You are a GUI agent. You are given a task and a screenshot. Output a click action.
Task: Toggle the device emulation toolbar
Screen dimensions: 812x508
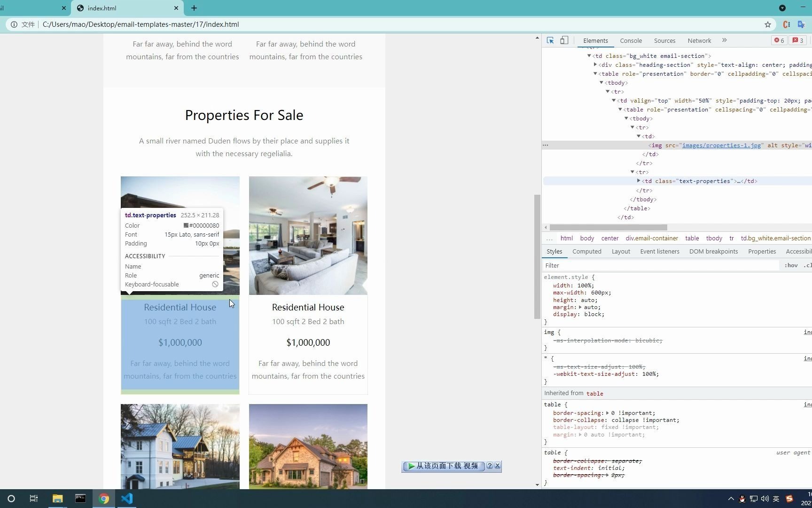pyautogui.click(x=564, y=40)
